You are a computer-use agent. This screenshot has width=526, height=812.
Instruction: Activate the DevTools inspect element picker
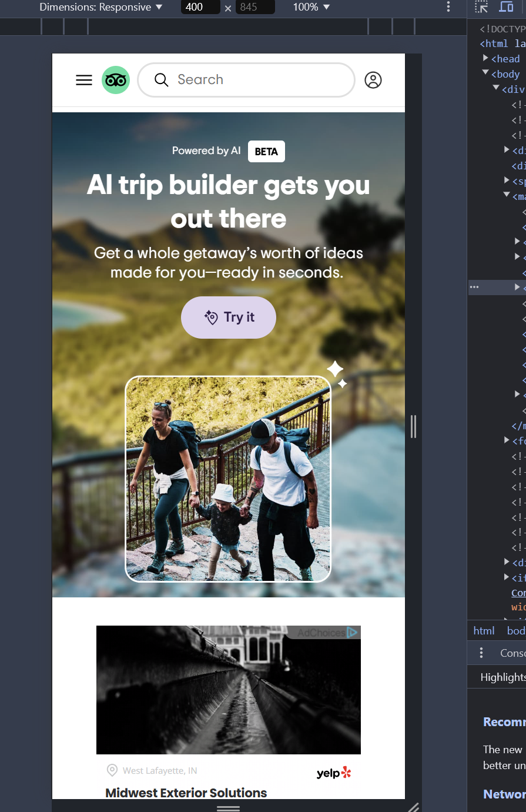481,7
